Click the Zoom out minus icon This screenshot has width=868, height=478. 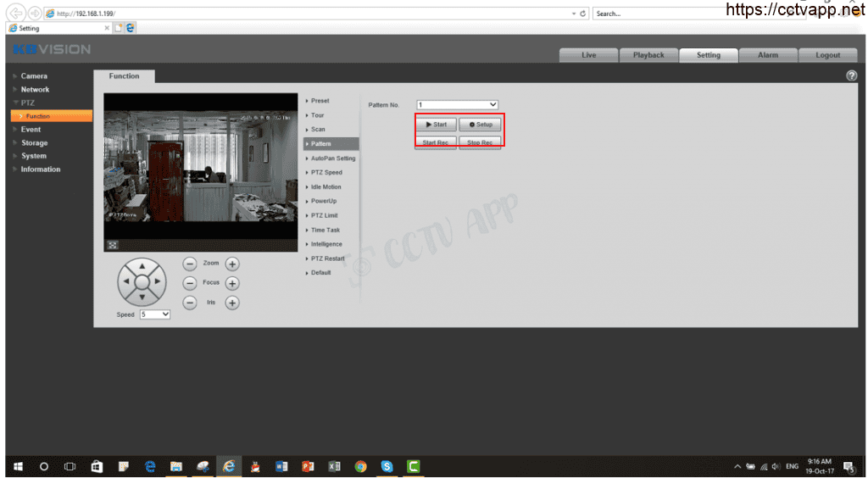190,264
